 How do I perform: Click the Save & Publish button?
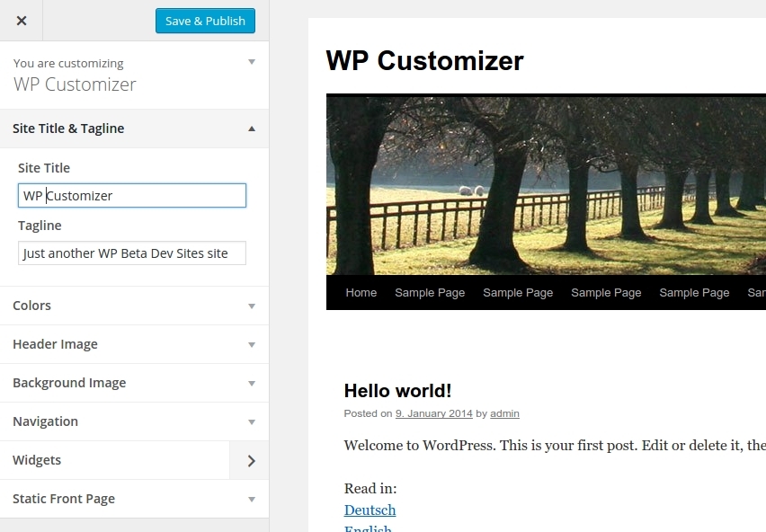(x=205, y=21)
